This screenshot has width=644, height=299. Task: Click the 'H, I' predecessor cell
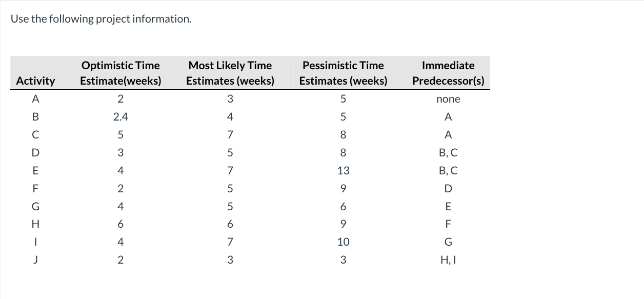[x=448, y=260]
